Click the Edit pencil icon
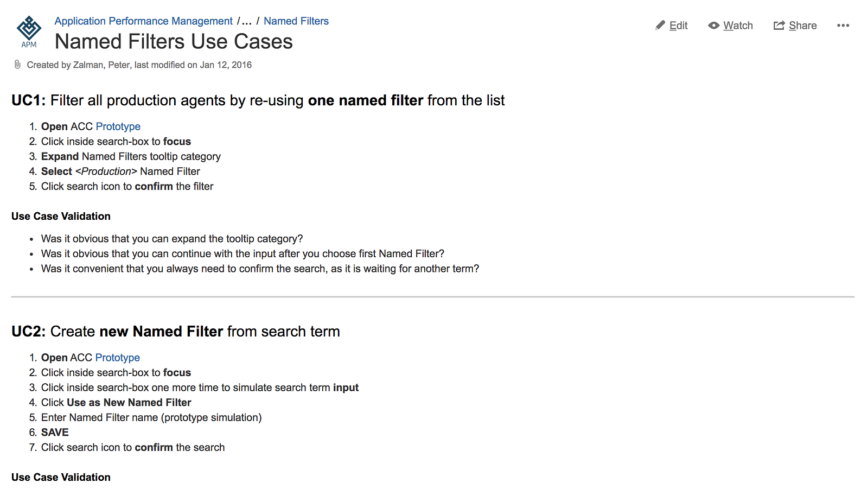Screen dimensions: 868x489 [660, 26]
